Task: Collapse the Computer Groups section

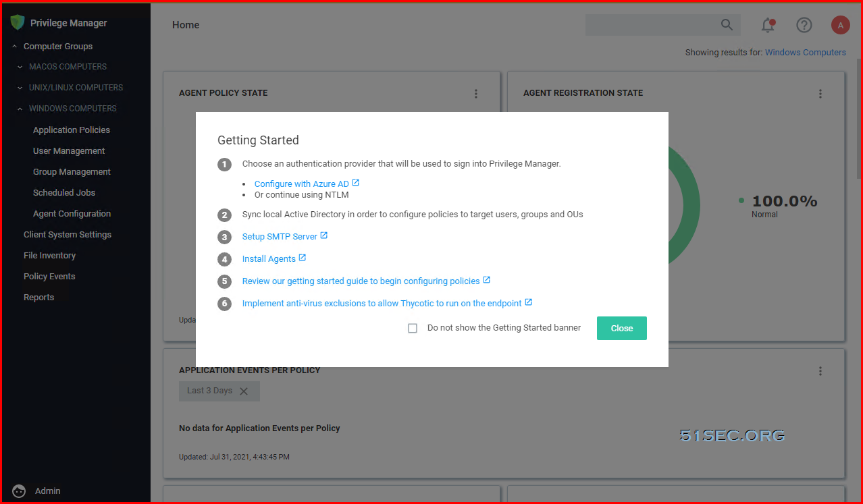Action: (x=15, y=47)
